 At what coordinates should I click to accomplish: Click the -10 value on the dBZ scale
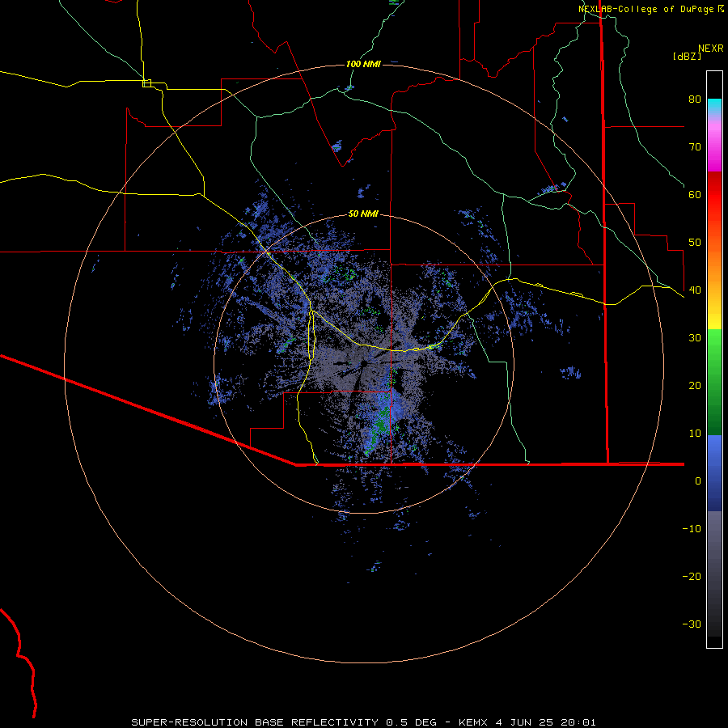pos(692,529)
